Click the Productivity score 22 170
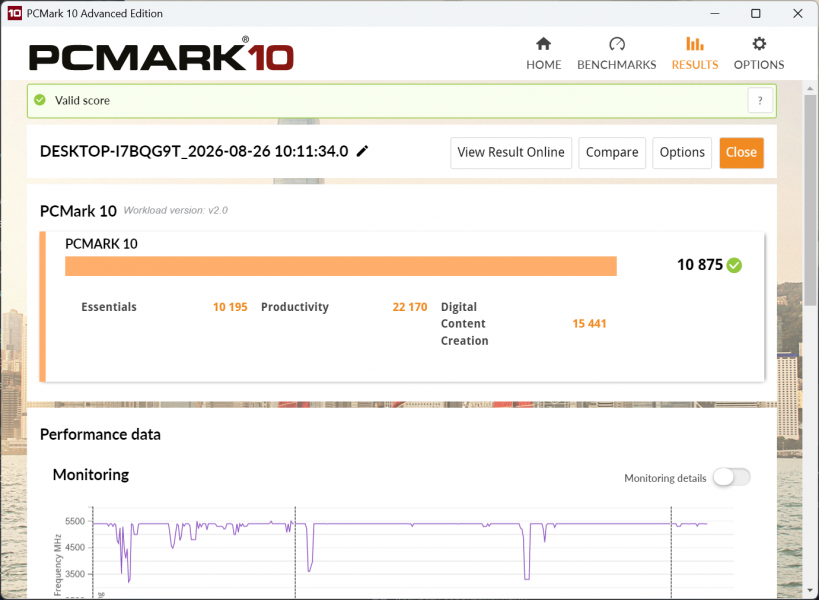 point(410,307)
